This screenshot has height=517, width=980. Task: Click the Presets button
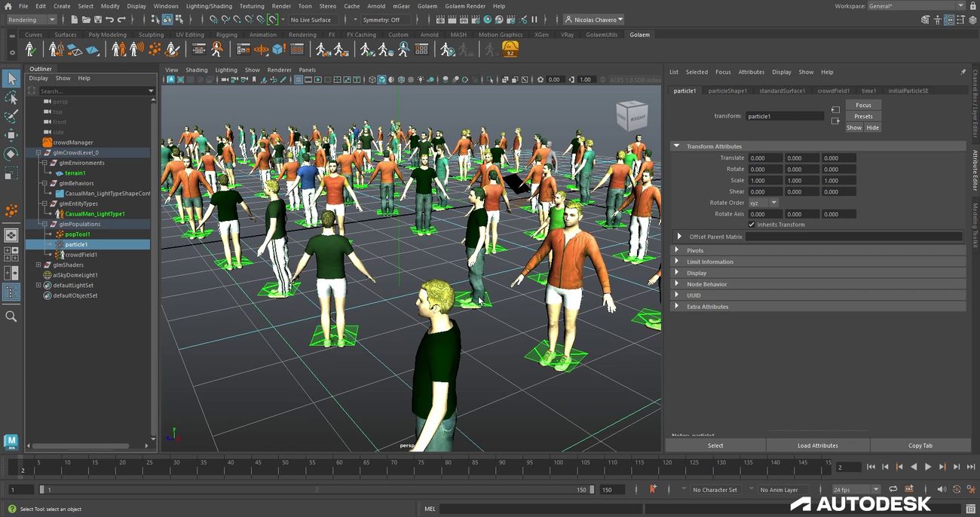click(x=863, y=117)
